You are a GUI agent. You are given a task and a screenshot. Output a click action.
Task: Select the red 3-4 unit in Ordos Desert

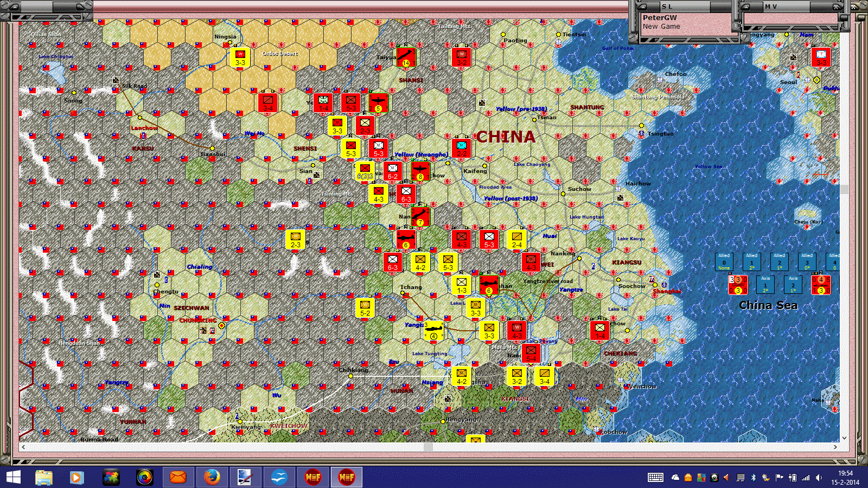pos(268,103)
